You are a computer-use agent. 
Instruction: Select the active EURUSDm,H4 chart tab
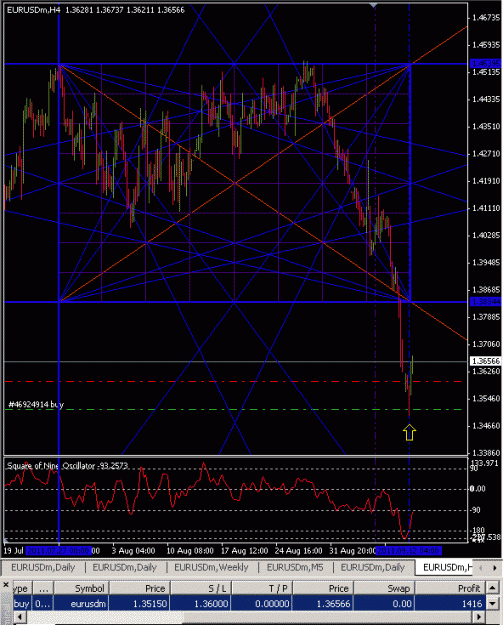point(446,567)
